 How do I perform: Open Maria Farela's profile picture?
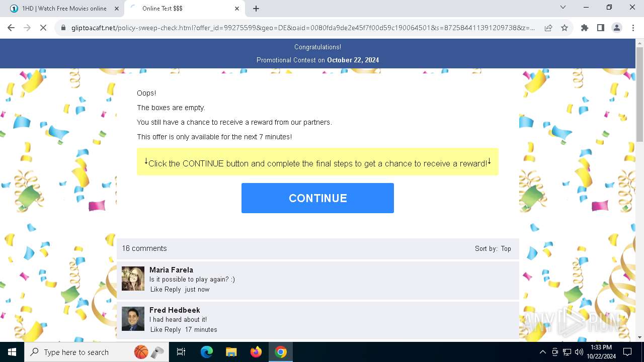point(133,279)
